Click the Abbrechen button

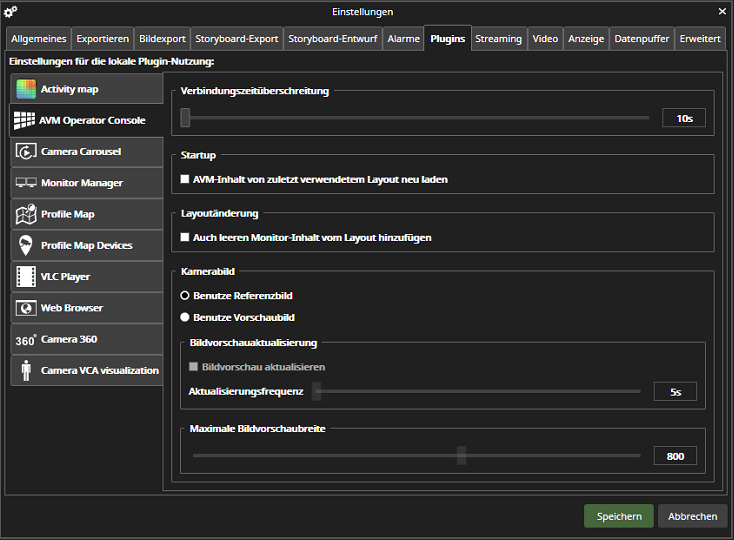click(692, 516)
